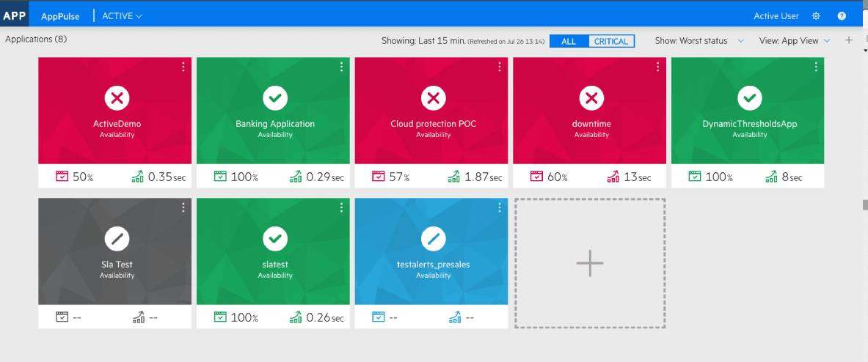Image resolution: width=868 pixels, height=362 pixels.
Task: Click the performance chart icon under Cloud protection POC
Action: click(x=454, y=177)
